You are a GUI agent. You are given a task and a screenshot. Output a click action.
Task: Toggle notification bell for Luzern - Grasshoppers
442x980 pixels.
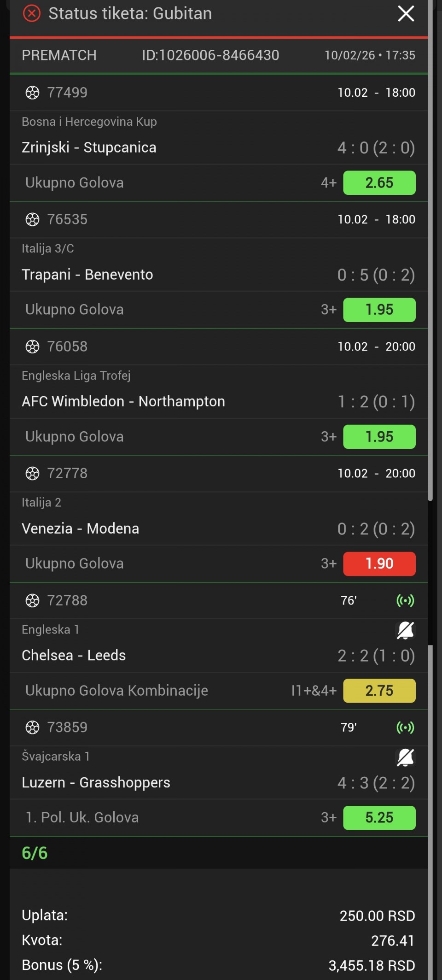coord(405,757)
